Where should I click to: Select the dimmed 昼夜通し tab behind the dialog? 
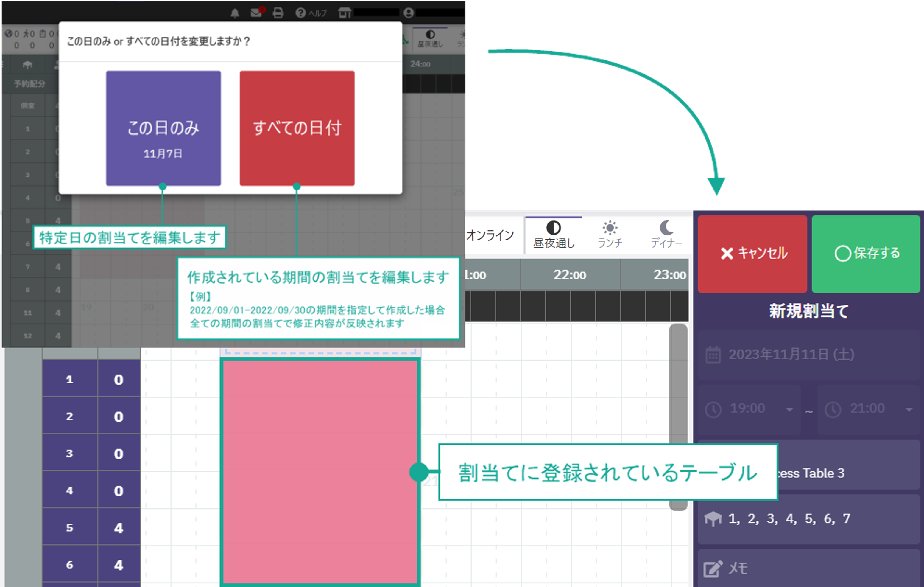(430, 39)
